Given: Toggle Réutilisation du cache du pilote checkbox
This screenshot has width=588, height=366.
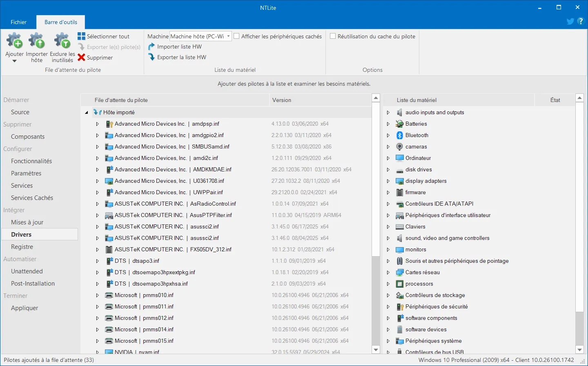Looking at the screenshot, I should [x=333, y=36].
